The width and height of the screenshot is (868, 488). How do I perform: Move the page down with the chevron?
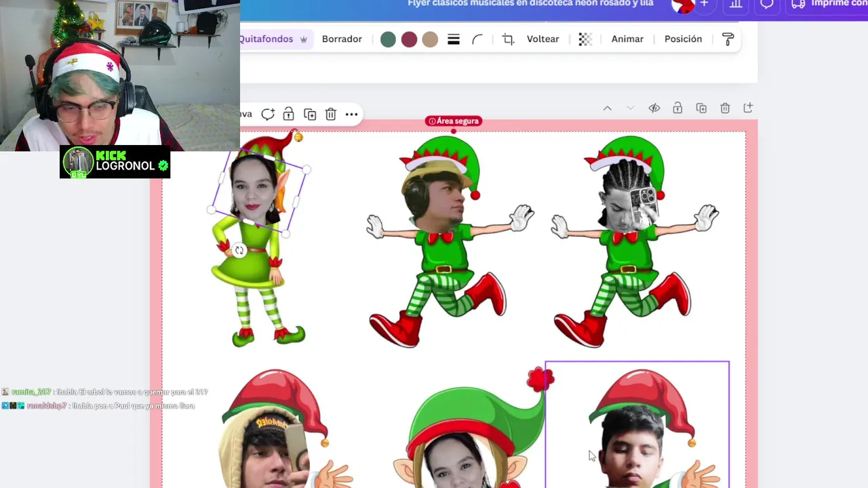(631, 108)
